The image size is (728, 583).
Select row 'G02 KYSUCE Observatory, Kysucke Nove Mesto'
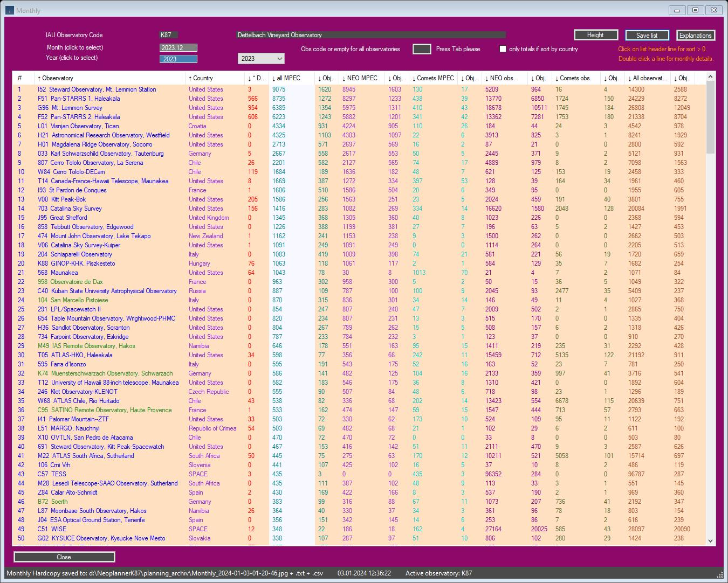coord(359,538)
